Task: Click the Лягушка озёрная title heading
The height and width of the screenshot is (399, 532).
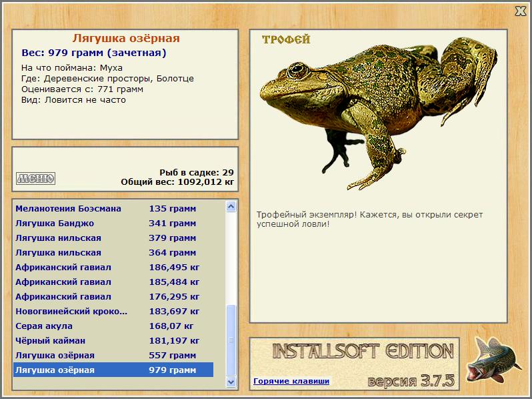Action: click(126, 38)
